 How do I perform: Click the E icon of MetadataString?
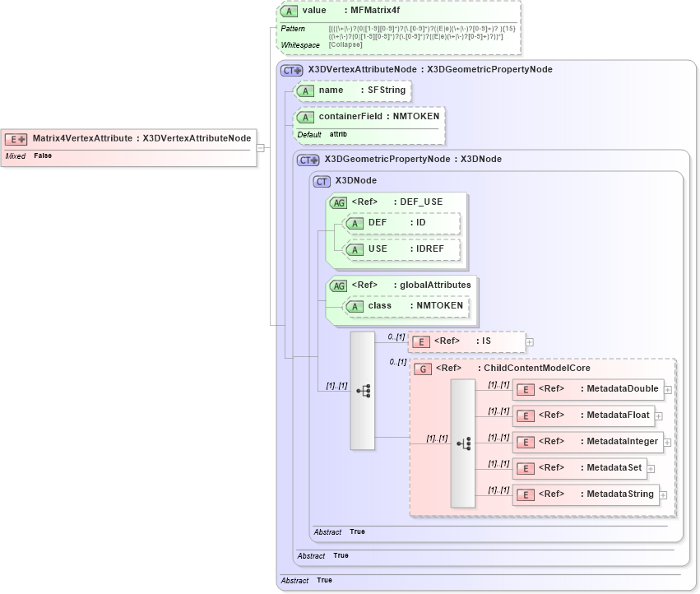[526, 494]
